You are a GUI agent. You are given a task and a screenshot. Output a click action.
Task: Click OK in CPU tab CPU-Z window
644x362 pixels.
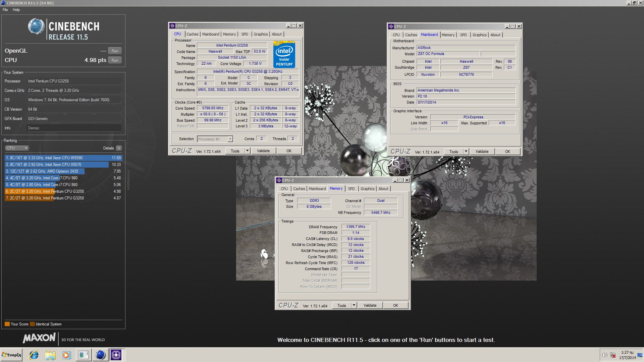click(x=289, y=151)
